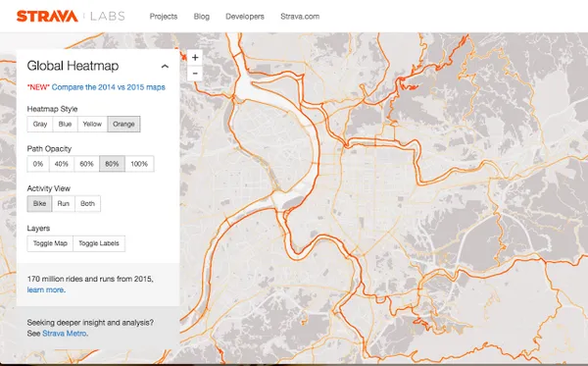The height and width of the screenshot is (366, 588).
Task: Zoom out with the minus button
Action: tap(195, 74)
